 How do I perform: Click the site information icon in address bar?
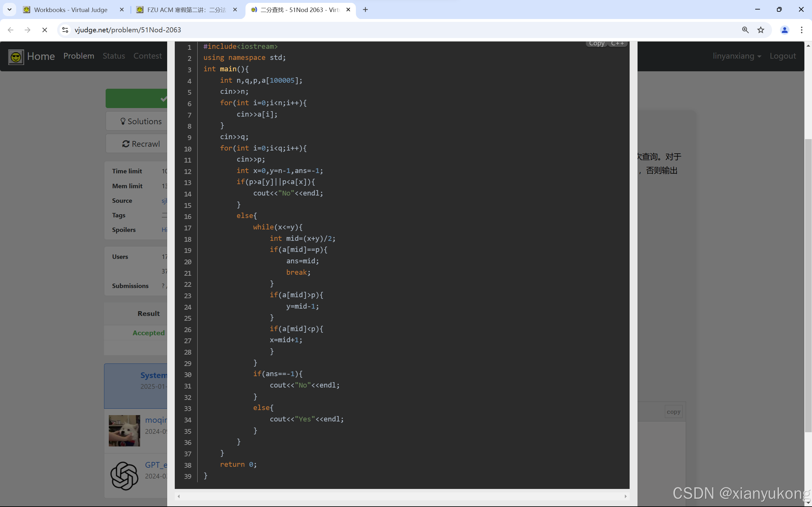(x=65, y=30)
